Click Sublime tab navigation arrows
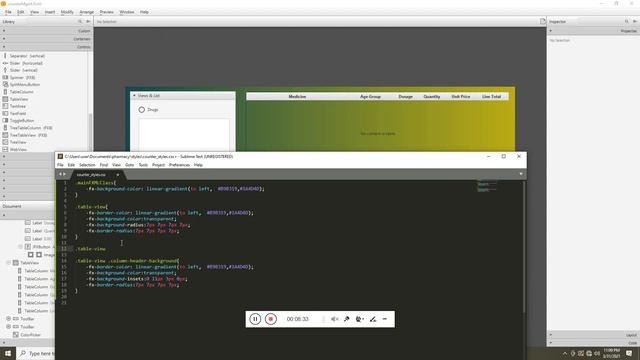 pyautogui.click(x=62, y=174)
